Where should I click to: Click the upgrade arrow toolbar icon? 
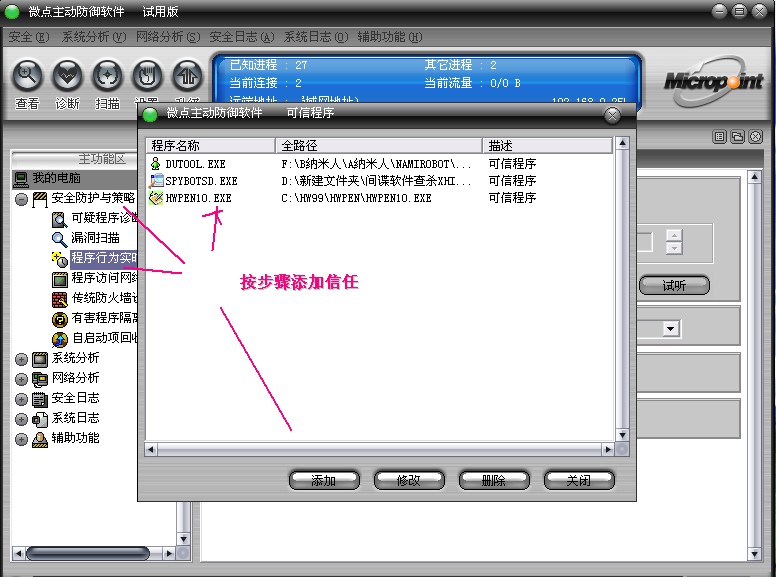coord(187,76)
